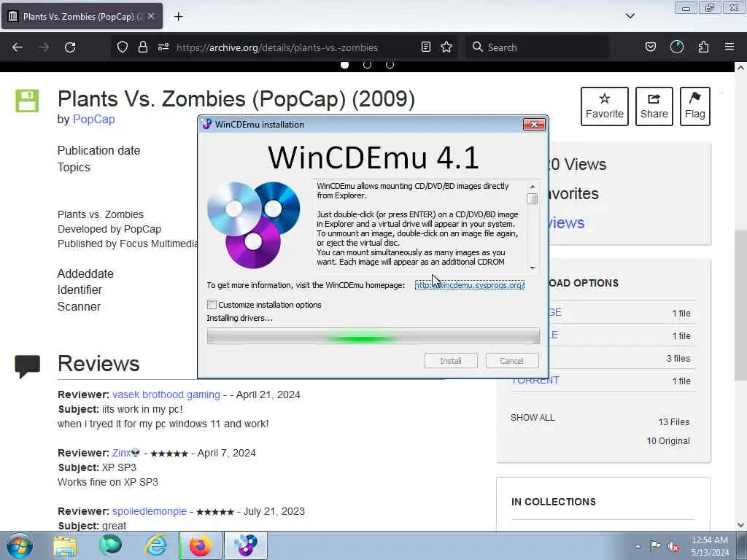Select second carousel dot indicator

[x=368, y=64]
